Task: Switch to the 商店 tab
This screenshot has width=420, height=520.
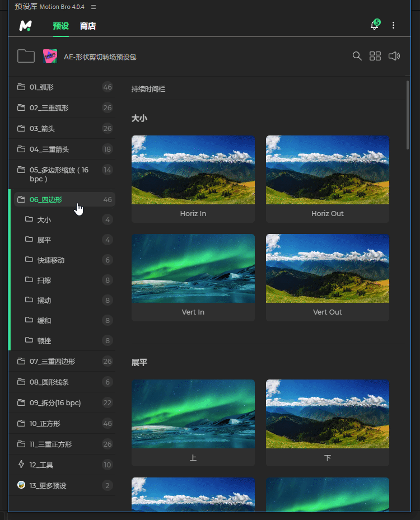Action: [x=88, y=26]
